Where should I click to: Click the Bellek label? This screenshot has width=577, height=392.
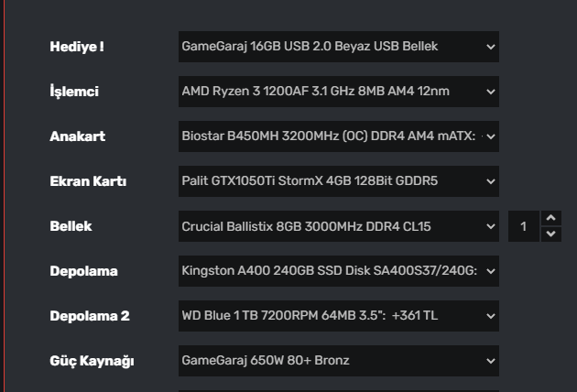pos(71,226)
